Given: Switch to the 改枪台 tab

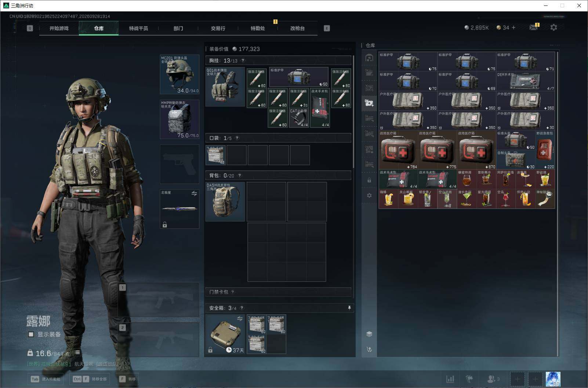Looking at the screenshot, I should [x=297, y=28].
